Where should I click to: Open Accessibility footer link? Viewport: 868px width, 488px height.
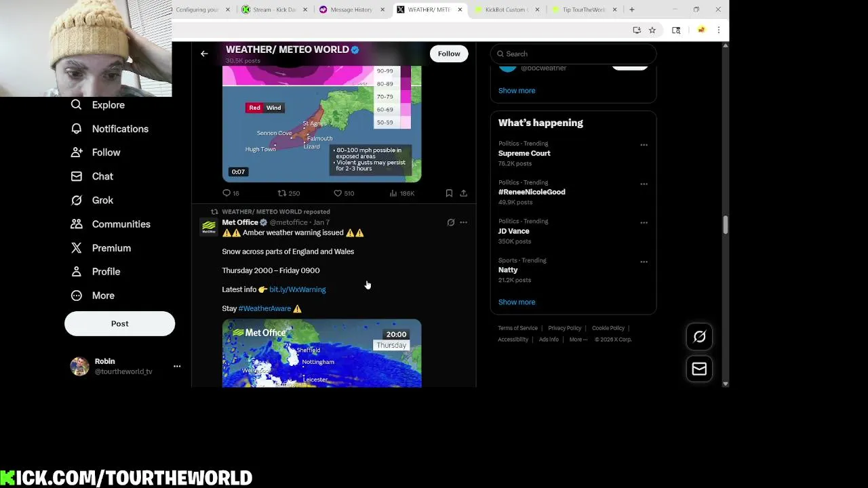pos(513,340)
